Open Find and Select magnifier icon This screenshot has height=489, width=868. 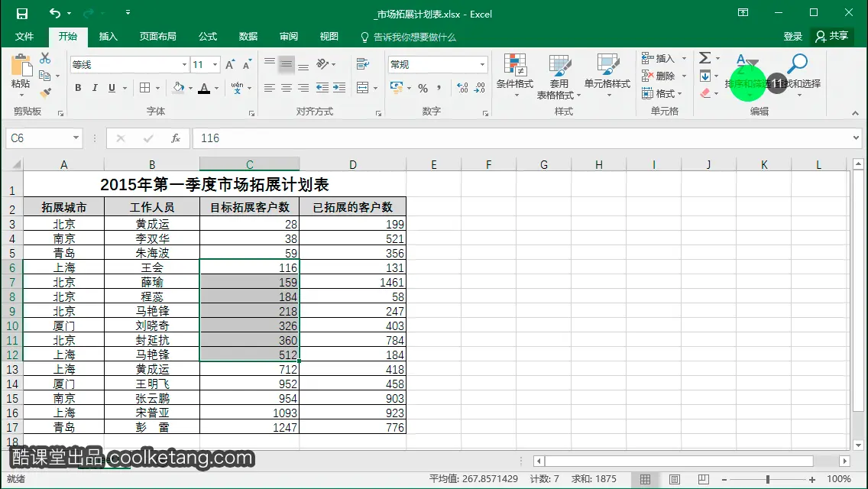[x=797, y=63]
